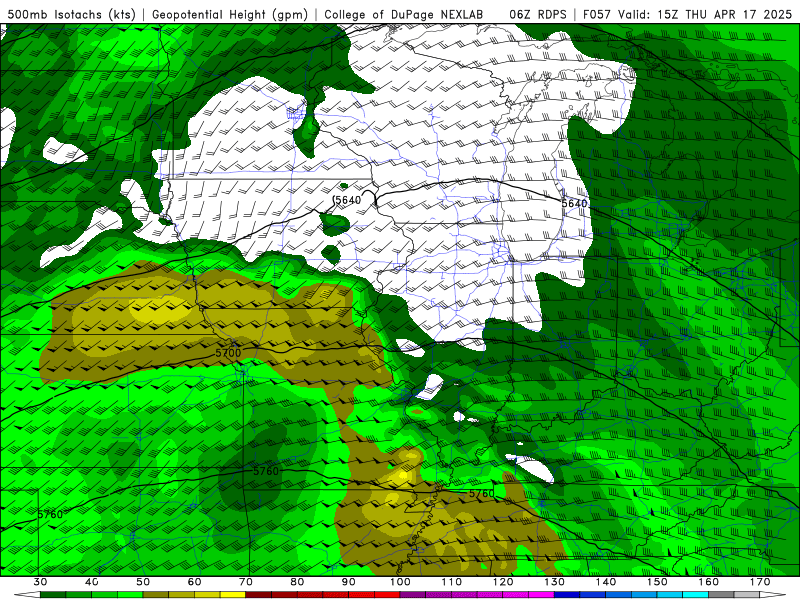The height and width of the screenshot is (600, 800).
Task: Click the '06Z RDPS' model run label
Action: click(538, 14)
